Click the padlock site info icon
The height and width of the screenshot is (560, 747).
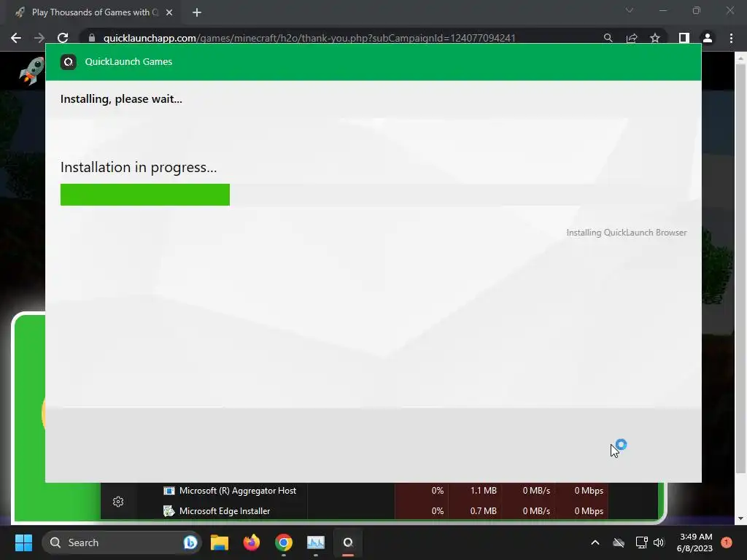click(x=92, y=38)
